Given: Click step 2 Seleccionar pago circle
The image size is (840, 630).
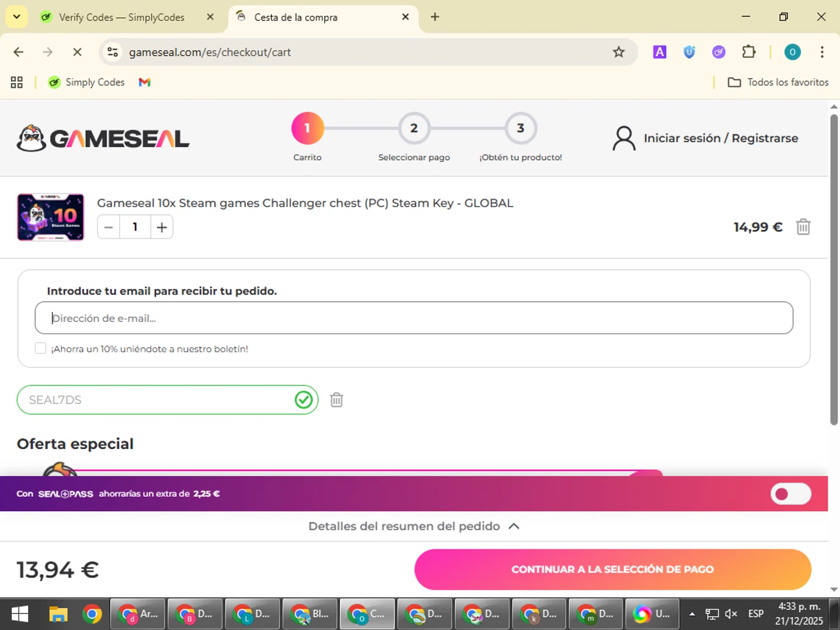Looking at the screenshot, I should [414, 128].
